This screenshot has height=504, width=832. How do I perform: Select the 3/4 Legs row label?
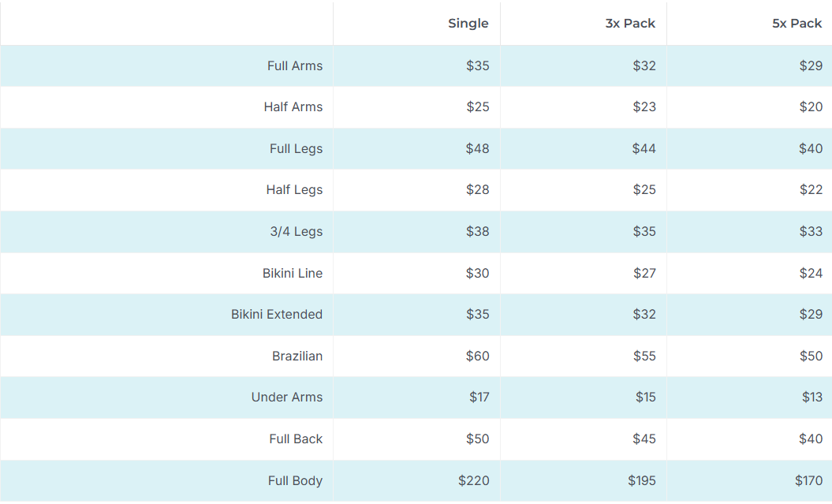[296, 231]
